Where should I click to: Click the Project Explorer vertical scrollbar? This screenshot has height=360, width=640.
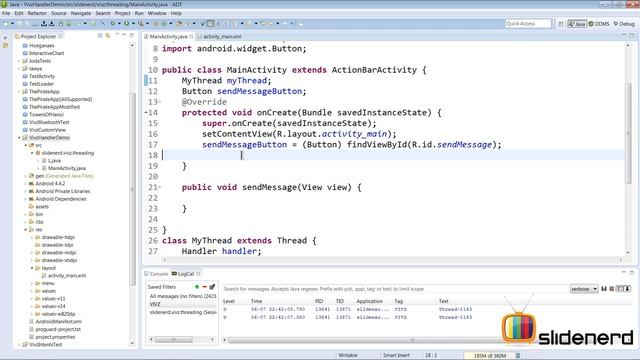click(132, 188)
